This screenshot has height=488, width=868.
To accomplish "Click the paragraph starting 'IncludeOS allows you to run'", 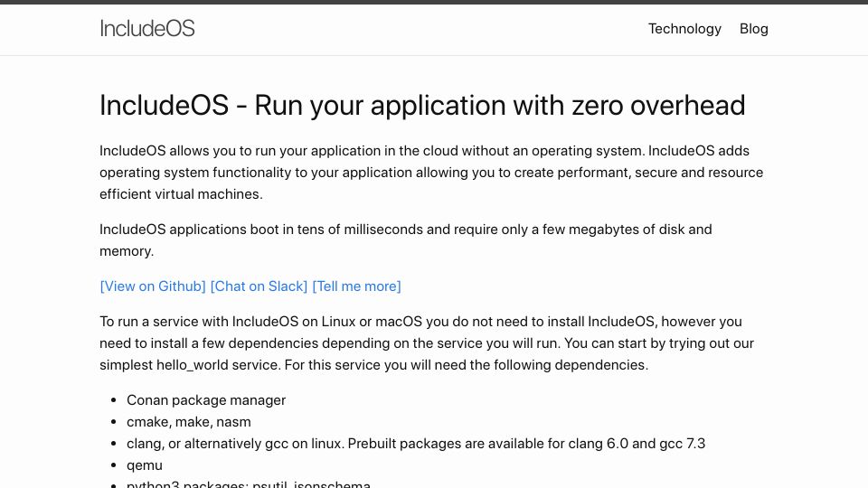I will [x=431, y=172].
